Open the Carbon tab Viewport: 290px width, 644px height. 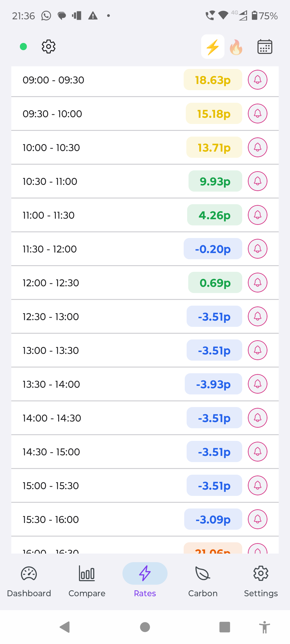[x=203, y=580]
